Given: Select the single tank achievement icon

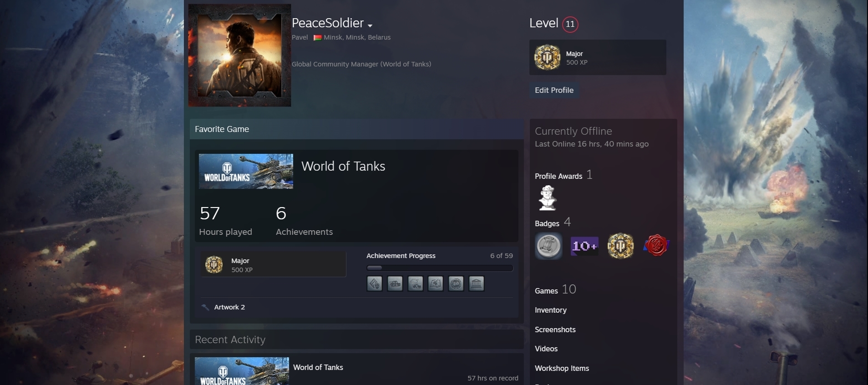Looking at the screenshot, I should tap(395, 284).
